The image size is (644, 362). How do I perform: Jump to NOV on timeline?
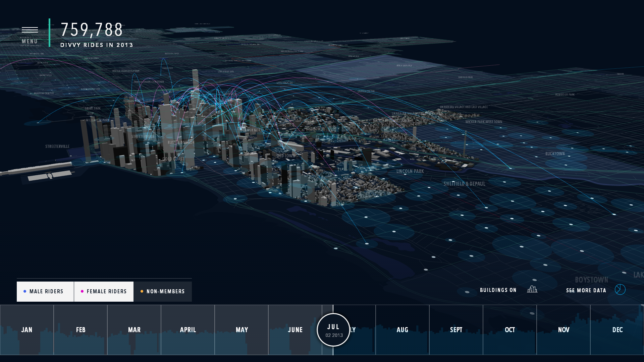564,330
